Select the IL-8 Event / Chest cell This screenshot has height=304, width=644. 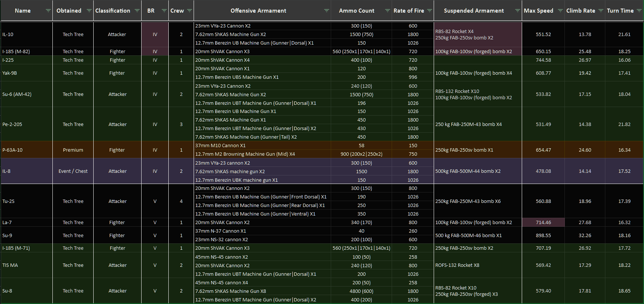coord(73,171)
